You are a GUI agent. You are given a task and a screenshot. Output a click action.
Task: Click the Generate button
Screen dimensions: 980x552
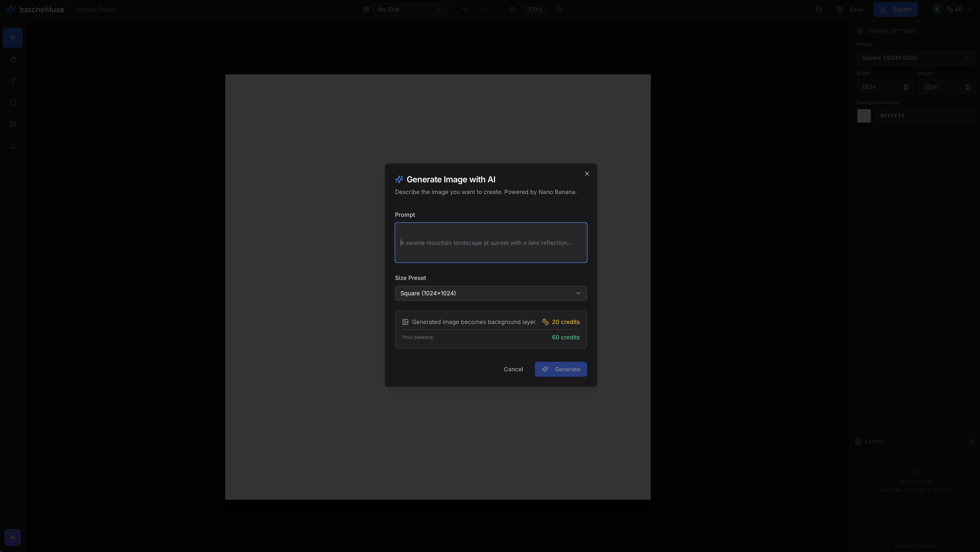[560, 369]
